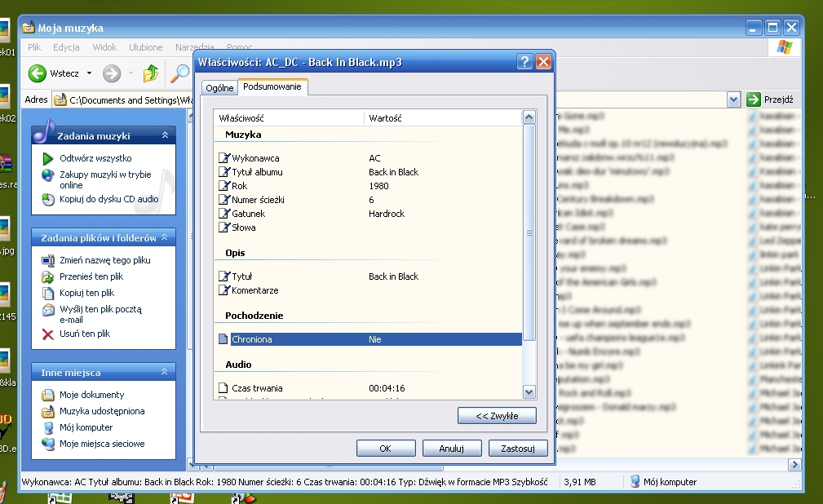Open Search with the magnifier icon

pos(179,73)
